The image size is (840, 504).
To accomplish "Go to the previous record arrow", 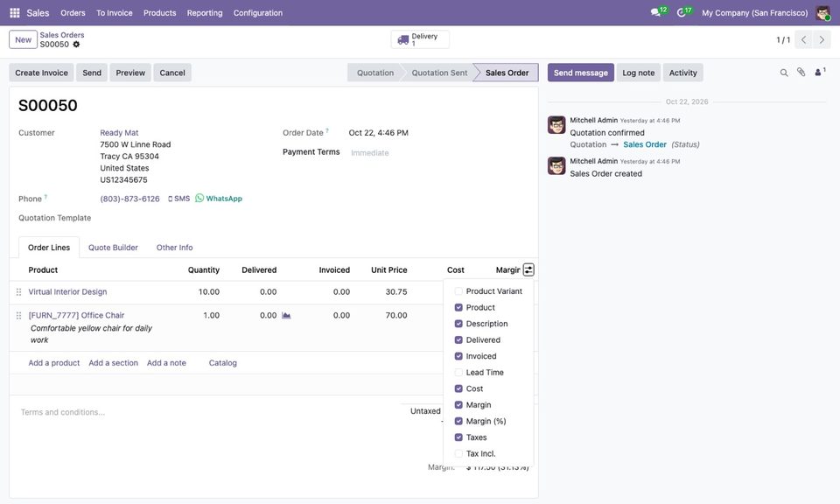I will 803,39.
